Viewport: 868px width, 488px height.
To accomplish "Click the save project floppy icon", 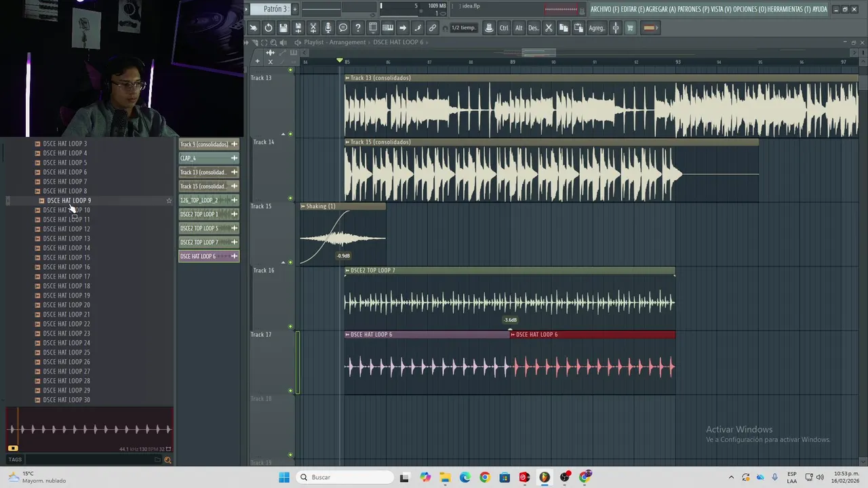I will pyautogui.click(x=283, y=28).
